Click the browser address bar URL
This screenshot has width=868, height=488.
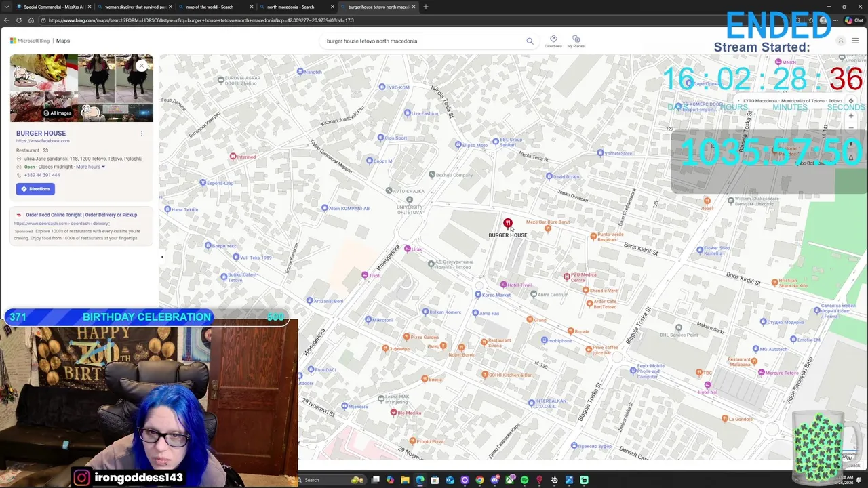click(201, 20)
